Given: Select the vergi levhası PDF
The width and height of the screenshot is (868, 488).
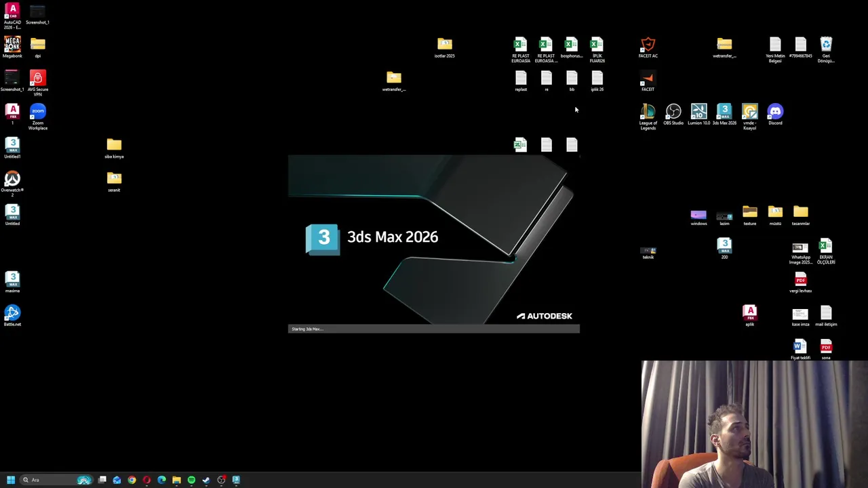Looking at the screenshot, I should click(801, 282).
